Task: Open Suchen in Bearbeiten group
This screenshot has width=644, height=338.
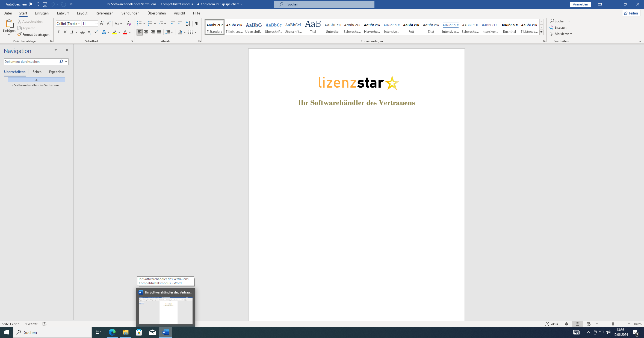Action: click(558, 21)
